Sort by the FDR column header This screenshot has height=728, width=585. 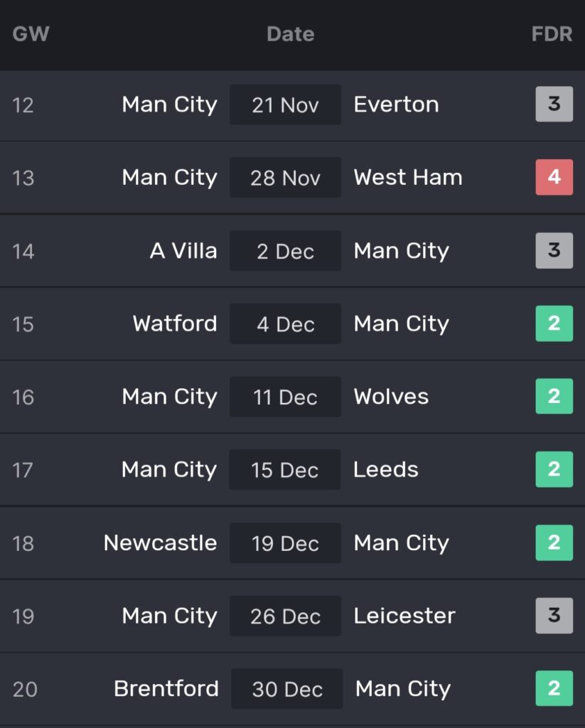click(x=552, y=34)
